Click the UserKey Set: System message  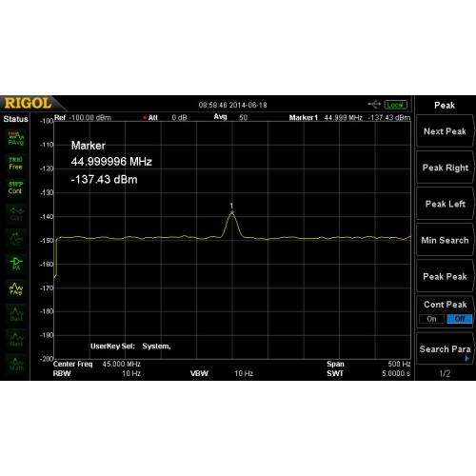[130, 347]
